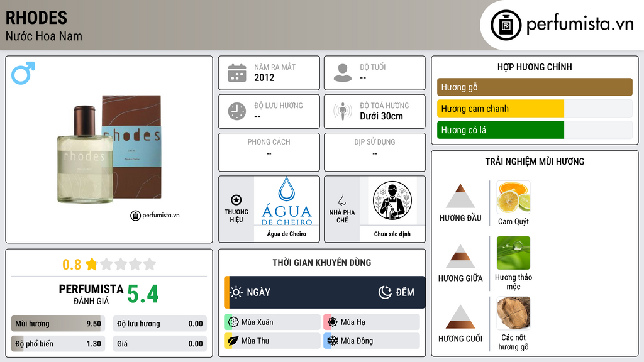Image resolution: width=644 pixels, height=362 pixels.
Task: Click the gold rating star
Action: coord(92,264)
